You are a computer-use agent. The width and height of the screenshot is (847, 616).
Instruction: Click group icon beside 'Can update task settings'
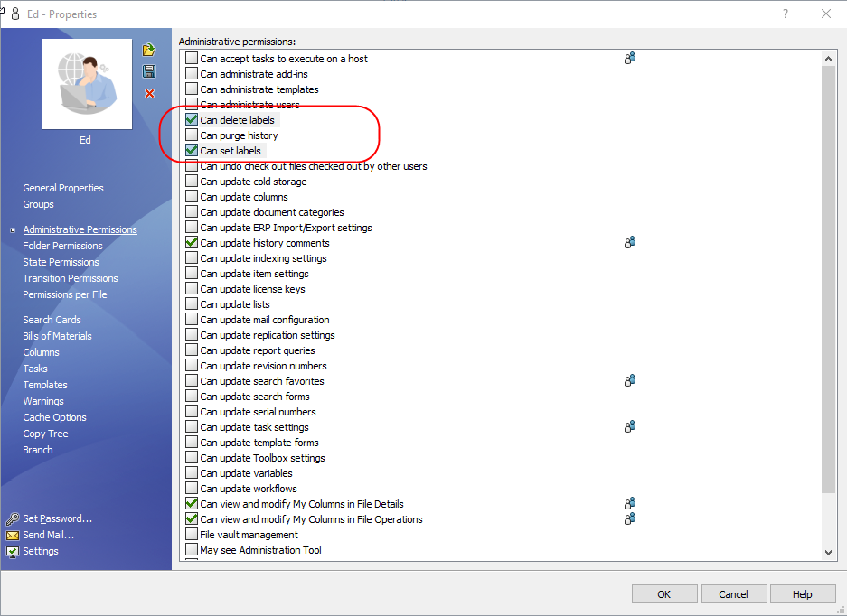click(630, 426)
